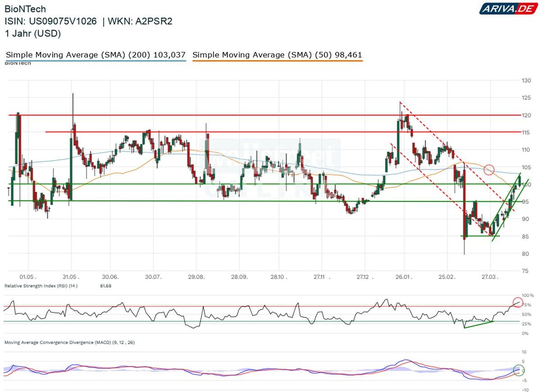Click the red circle on the RSI line
Image resolution: width=540 pixels, height=392 pixels.
click(517, 302)
